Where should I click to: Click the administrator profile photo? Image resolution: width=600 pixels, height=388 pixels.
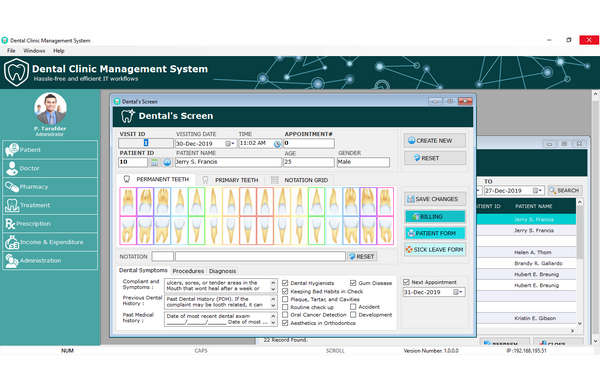tap(50, 109)
